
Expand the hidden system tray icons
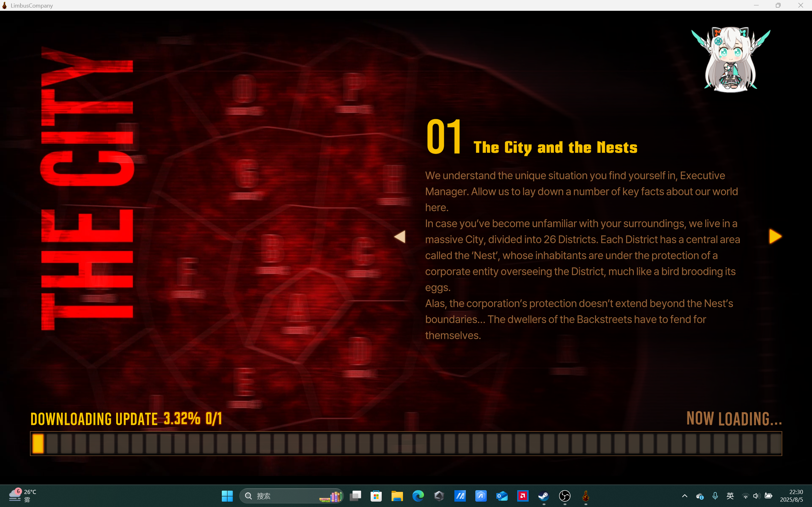(x=685, y=496)
